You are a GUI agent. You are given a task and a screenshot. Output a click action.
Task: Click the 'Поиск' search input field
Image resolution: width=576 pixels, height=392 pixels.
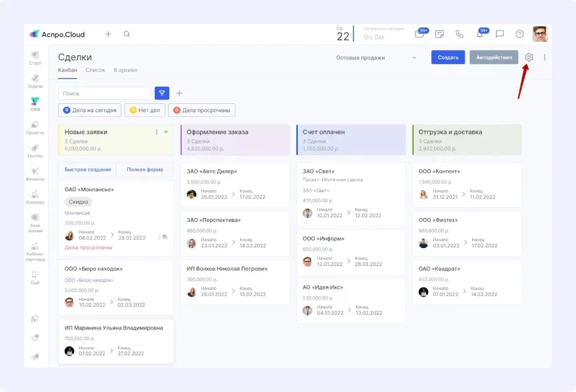click(x=104, y=93)
